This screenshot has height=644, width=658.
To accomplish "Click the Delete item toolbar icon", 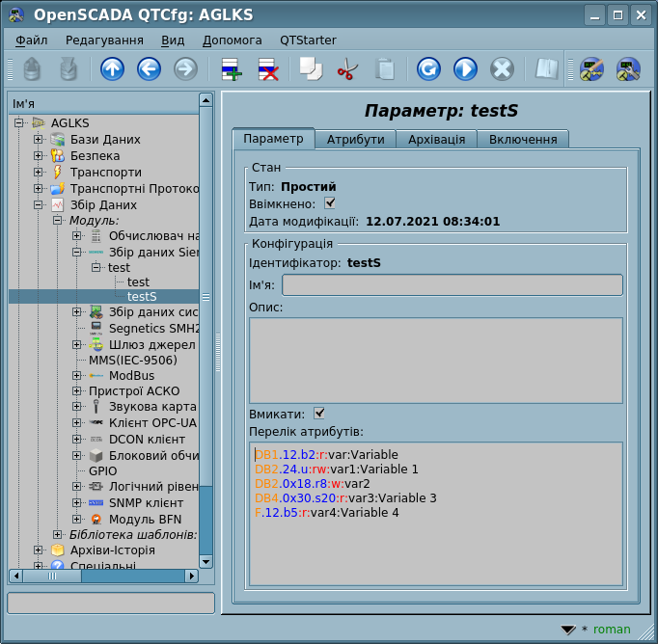I will click(267, 69).
